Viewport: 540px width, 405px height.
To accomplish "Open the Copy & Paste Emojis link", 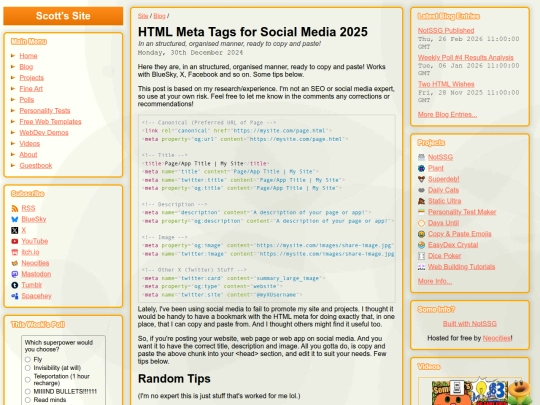I will (x=460, y=234).
